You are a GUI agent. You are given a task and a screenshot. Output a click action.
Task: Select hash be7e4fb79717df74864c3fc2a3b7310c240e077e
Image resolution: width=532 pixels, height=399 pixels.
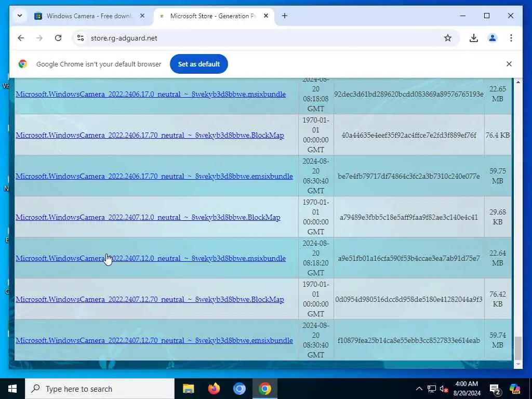point(409,176)
